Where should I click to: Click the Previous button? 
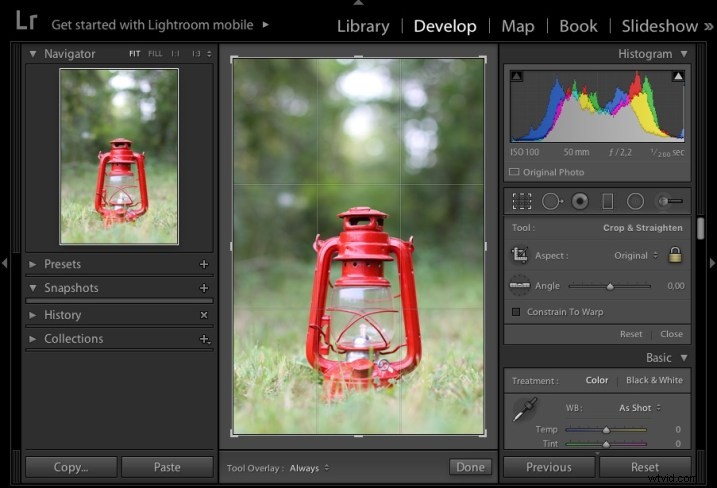coord(549,467)
